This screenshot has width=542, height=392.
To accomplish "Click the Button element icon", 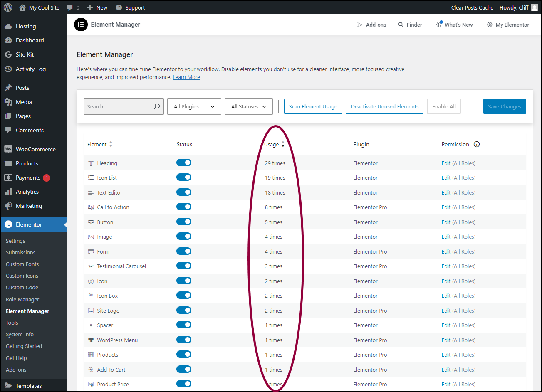I will click(x=91, y=222).
